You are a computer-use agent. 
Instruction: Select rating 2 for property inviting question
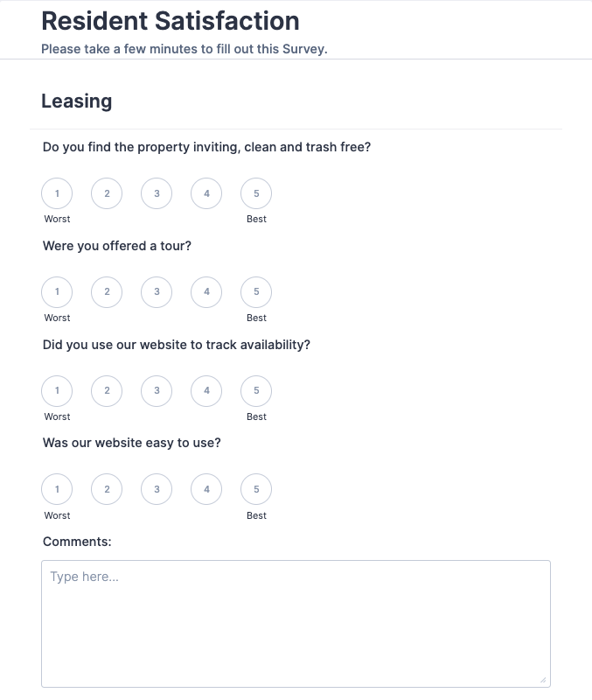pyautogui.click(x=107, y=193)
